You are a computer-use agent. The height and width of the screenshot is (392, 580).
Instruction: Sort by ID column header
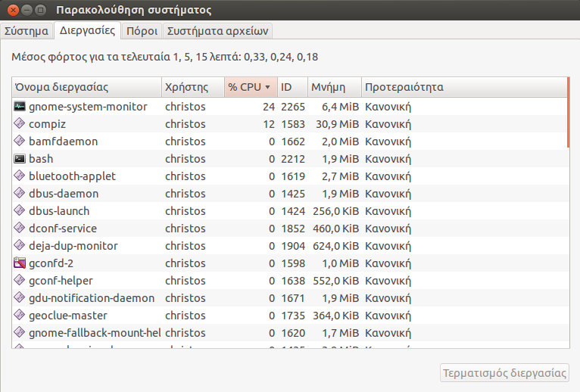(292, 87)
